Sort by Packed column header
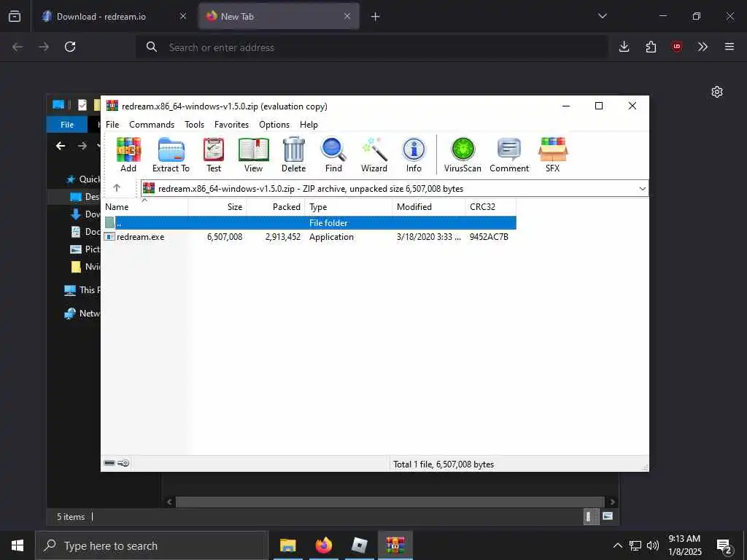 275,206
